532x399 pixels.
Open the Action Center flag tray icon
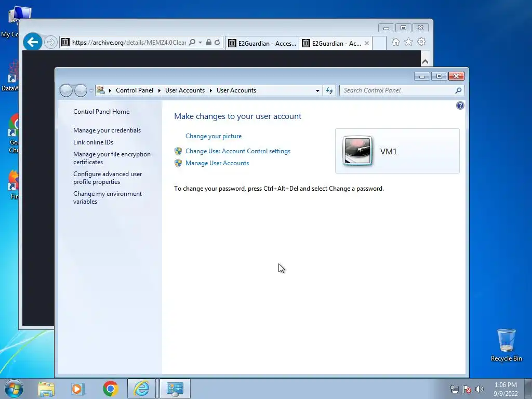point(467,389)
